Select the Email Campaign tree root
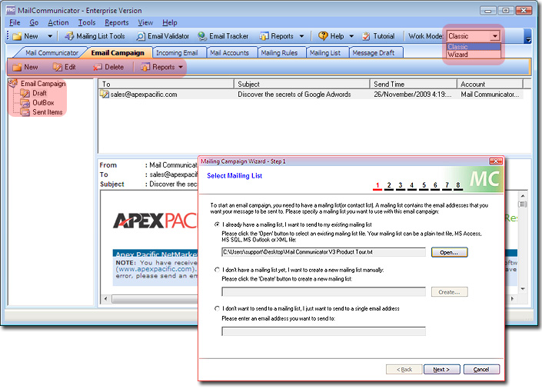Screen dimensions: 542x392 [x=43, y=84]
